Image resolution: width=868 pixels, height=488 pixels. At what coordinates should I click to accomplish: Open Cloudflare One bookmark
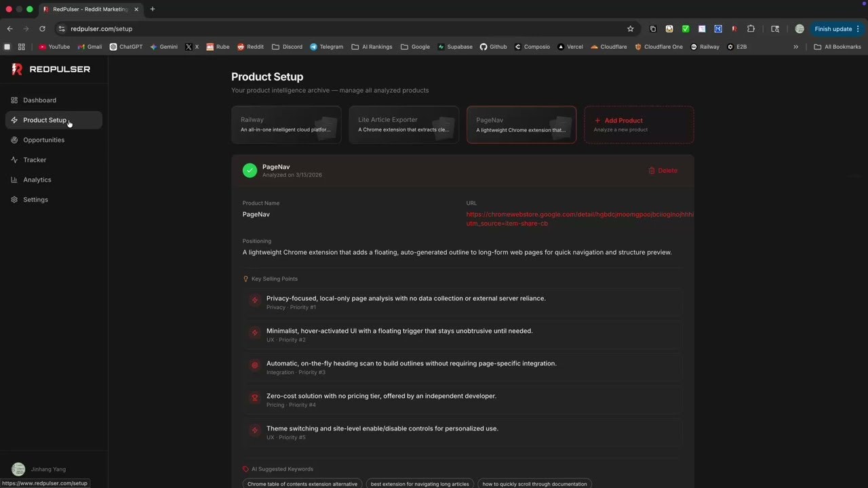[x=658, y=47]
